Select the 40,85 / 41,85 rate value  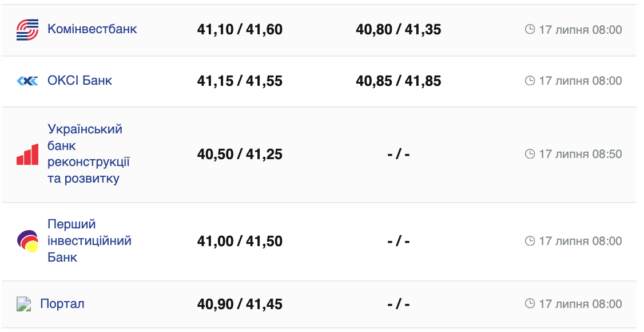click(x=398, y=81)
